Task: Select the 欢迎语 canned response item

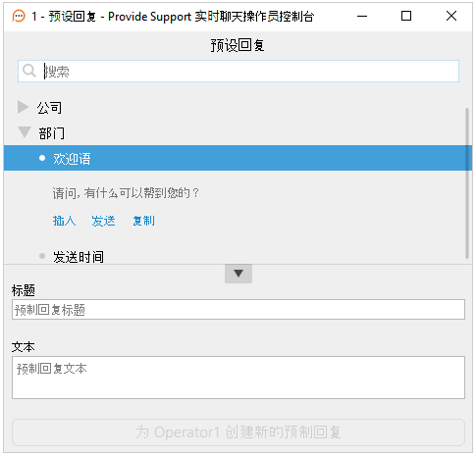Action: (x=236, y=158)
